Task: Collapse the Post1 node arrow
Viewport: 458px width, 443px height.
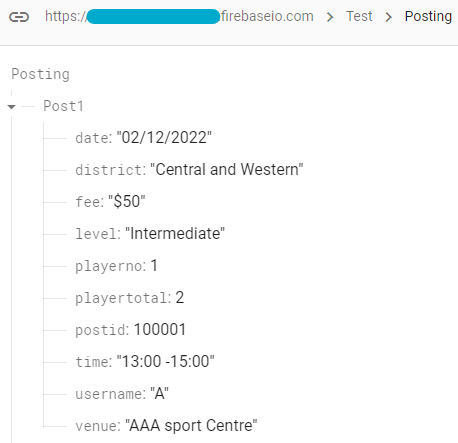Action: tap(12, 107)
